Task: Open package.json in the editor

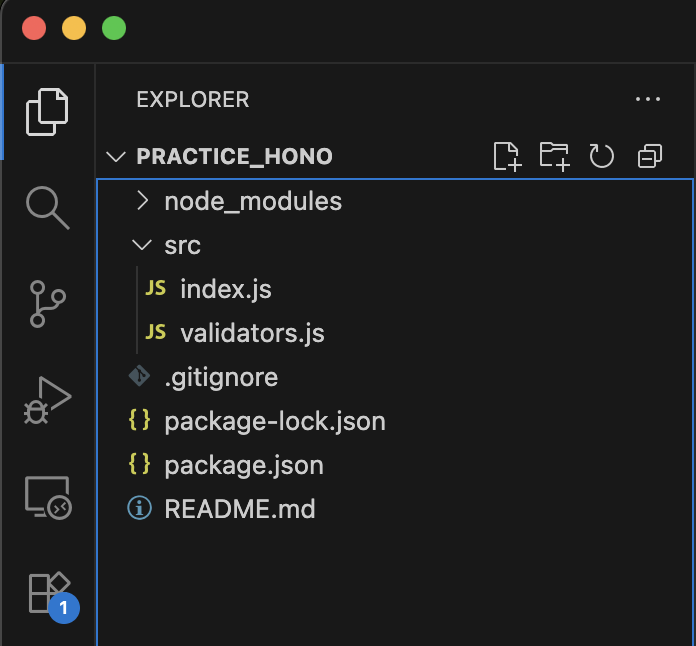Action: coord(243,465)
